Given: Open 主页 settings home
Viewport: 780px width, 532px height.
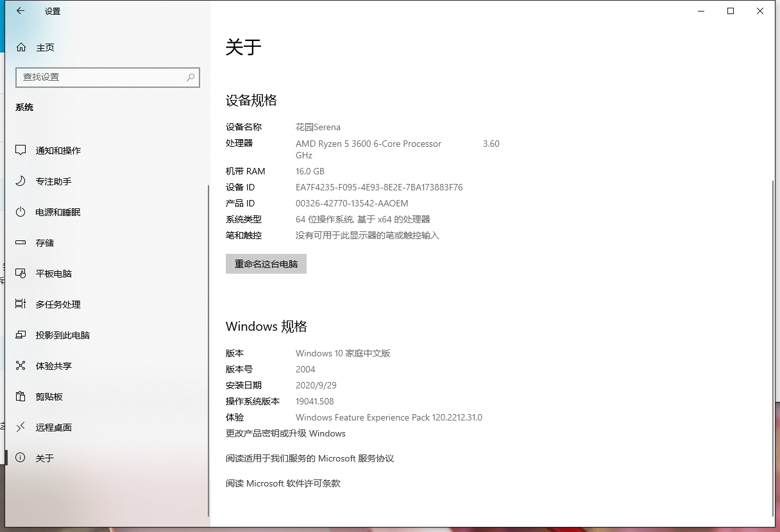Looking at the screenshot, I should point(45,47).
